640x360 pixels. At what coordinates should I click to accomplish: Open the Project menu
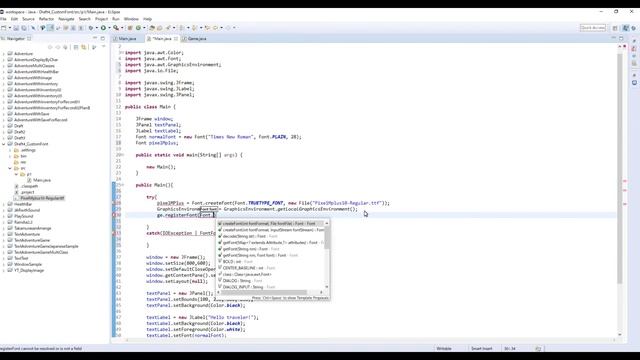[101, 19]
